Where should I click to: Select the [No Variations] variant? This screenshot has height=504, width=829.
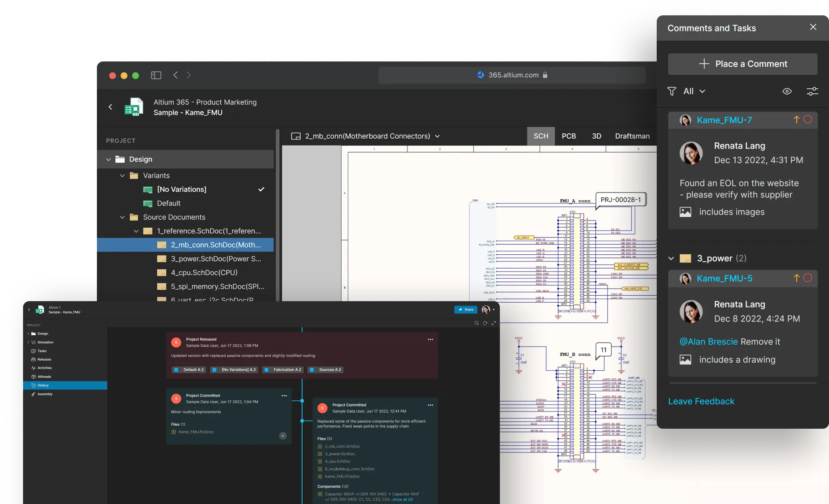coord(181,189)
